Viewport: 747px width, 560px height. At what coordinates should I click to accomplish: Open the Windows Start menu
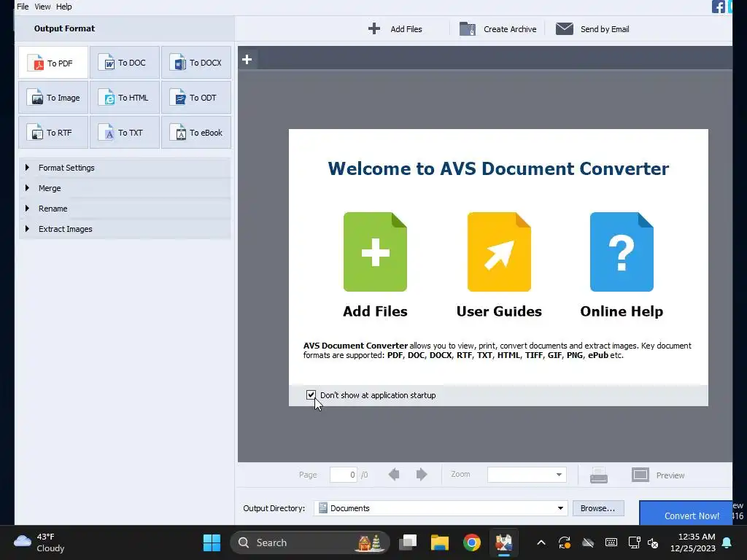[x=212, y=542]
